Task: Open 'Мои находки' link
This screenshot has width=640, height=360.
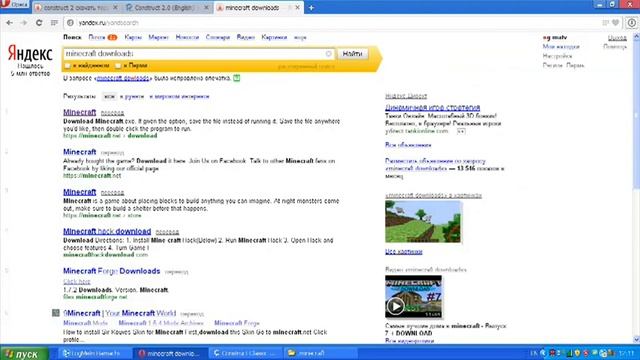Action: point(561,47)
